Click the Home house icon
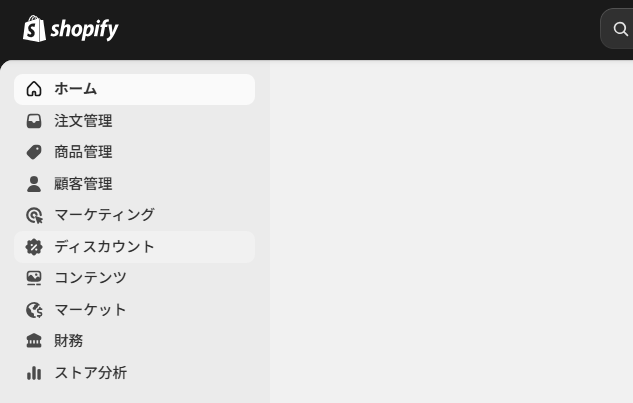 [x=34, y=89]
